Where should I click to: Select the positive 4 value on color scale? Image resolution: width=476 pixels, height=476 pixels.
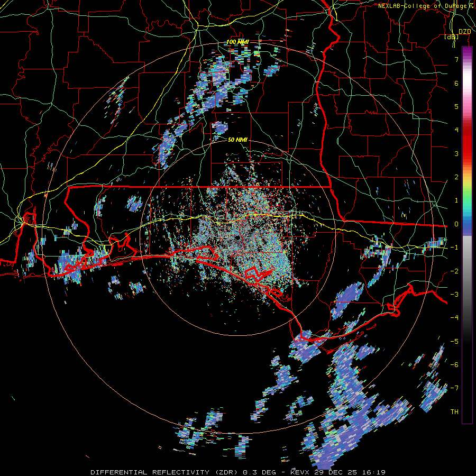pos(456,130)
